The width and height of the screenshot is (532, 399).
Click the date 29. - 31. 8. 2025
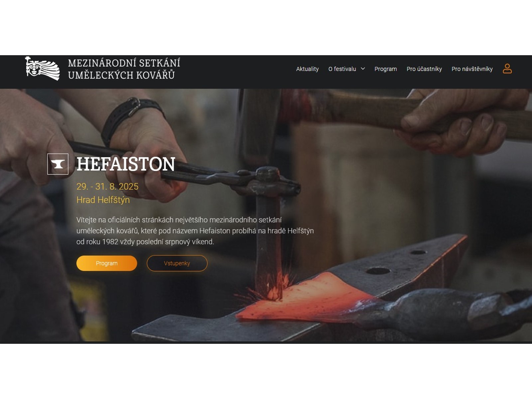tap(107, 187)
